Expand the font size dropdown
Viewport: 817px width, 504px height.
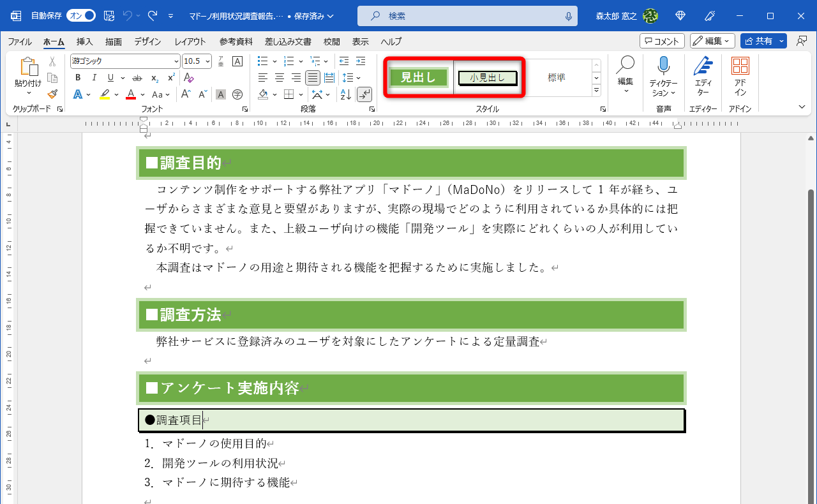pyautogui.click(x=208, y=61)
